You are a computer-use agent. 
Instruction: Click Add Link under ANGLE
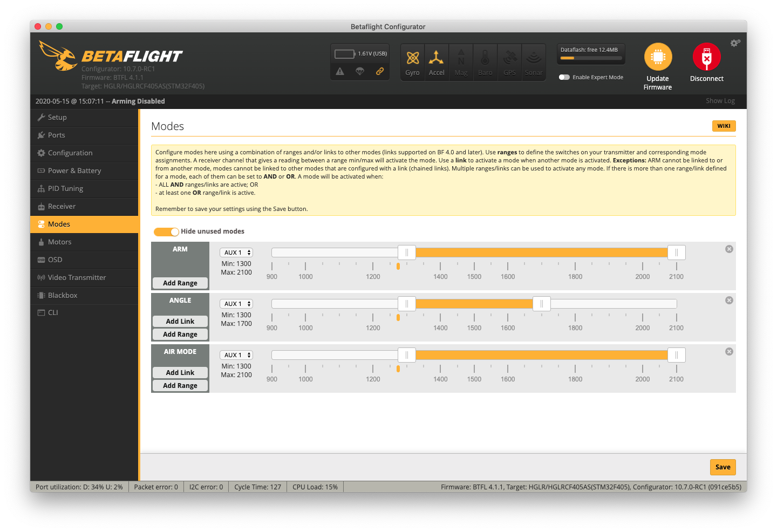click(180, 322)
